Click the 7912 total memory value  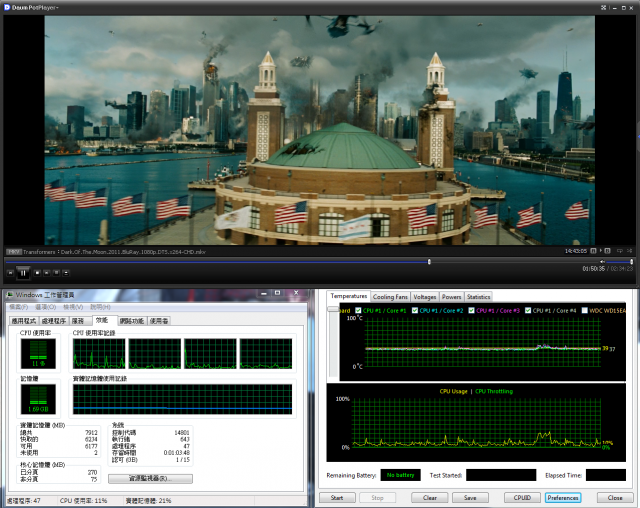[91, 433]
